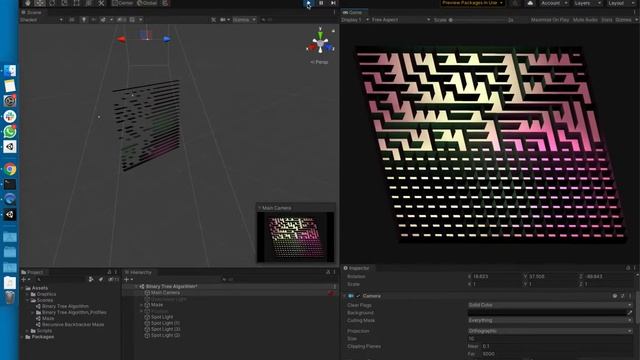Open the Scene Gizmos dropdown
The width and height of the screenshot is (640, 360).
[244, 19]
